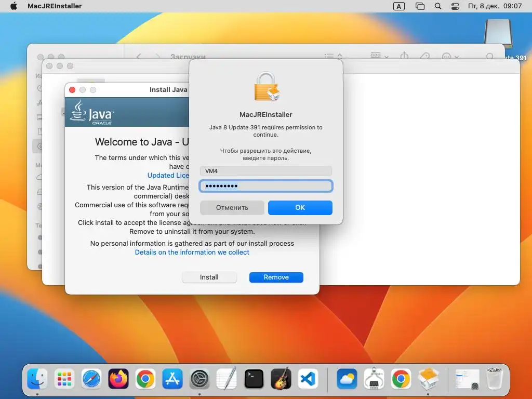The width and height of the screenshot is (532, 399).
Task: Open Terminal from the Dock
Action: [254, 379]
